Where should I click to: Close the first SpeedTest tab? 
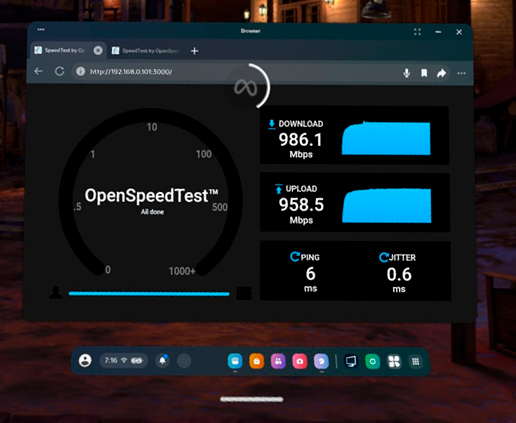pyautogui.click(x=98, y=50)
